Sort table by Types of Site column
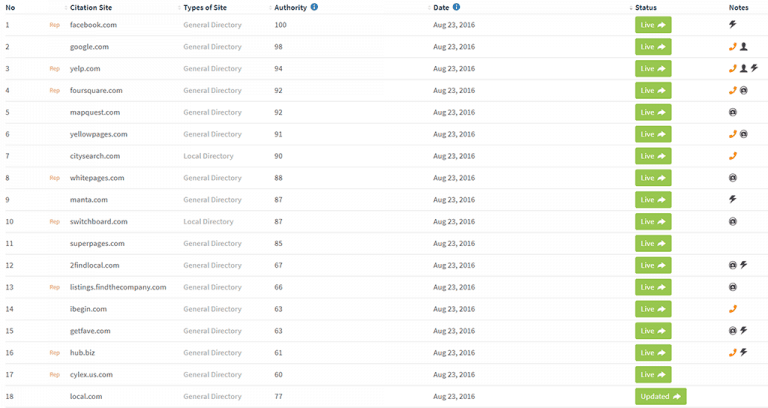Screen dimensions: 768x408 (205, 7)
